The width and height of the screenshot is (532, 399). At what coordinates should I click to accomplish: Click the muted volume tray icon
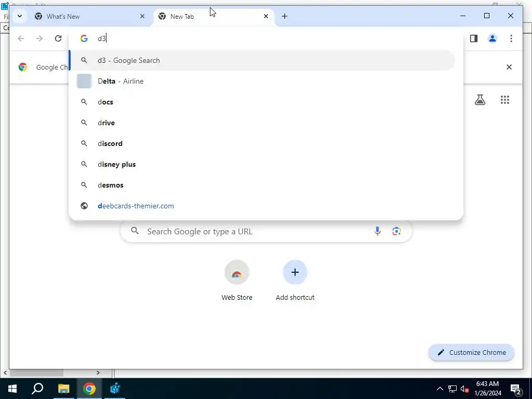(465, 389)
